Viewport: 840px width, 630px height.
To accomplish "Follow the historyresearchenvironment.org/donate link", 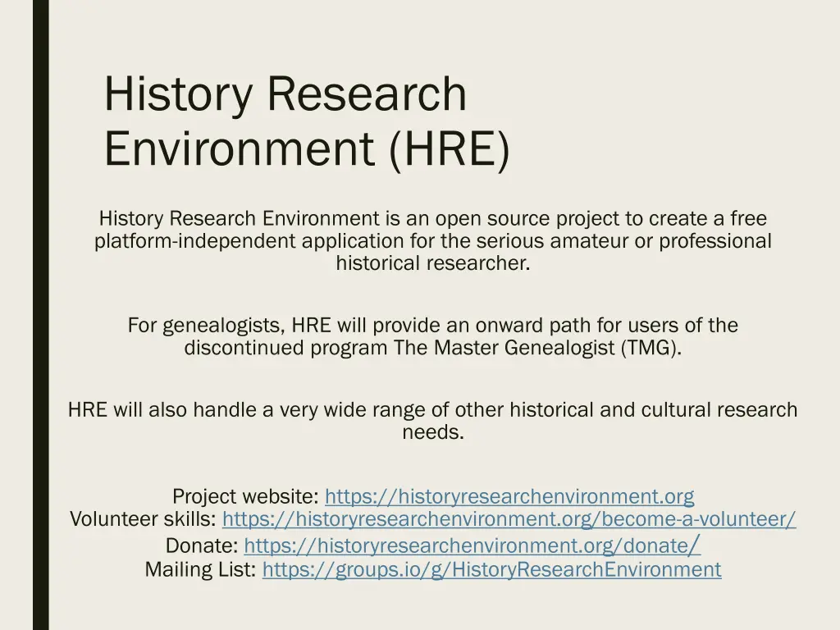I will point(466,546).
